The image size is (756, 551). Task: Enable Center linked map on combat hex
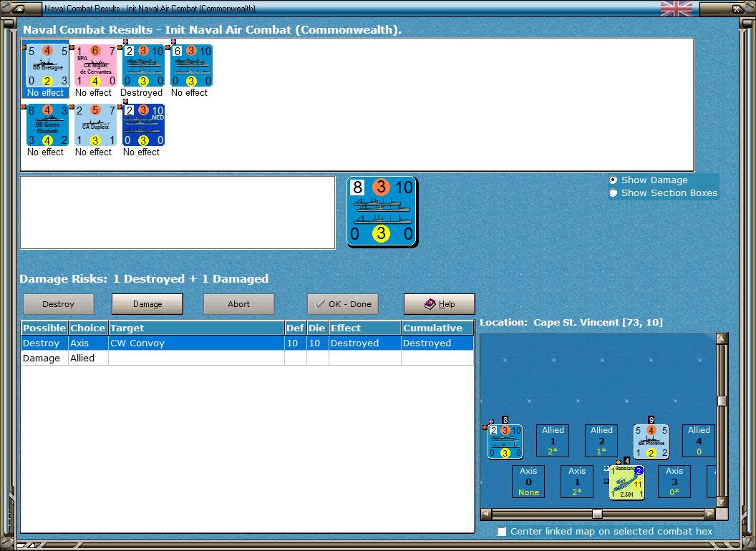tap(502, 531)
